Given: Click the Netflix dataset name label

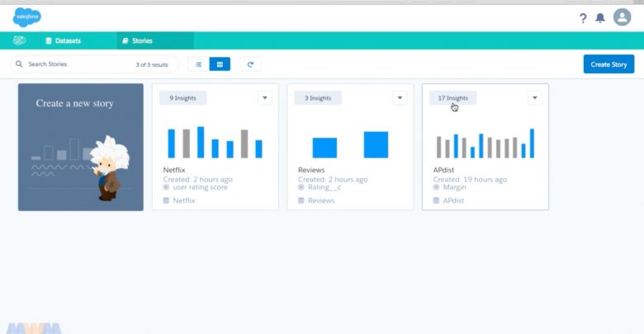Looking at the screenshot, I should (x=183, y=200).
